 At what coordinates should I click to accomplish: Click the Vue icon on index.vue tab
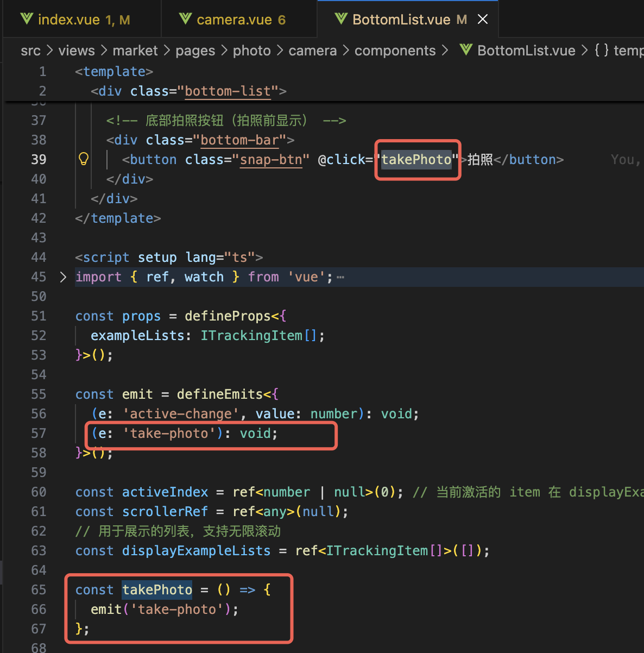tap(27, 20)
